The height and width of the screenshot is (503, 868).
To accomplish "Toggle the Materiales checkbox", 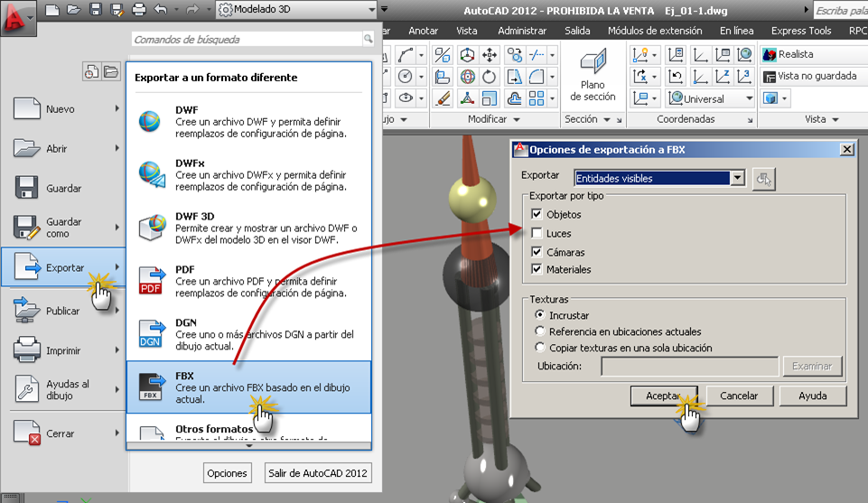I will [537, 269].
